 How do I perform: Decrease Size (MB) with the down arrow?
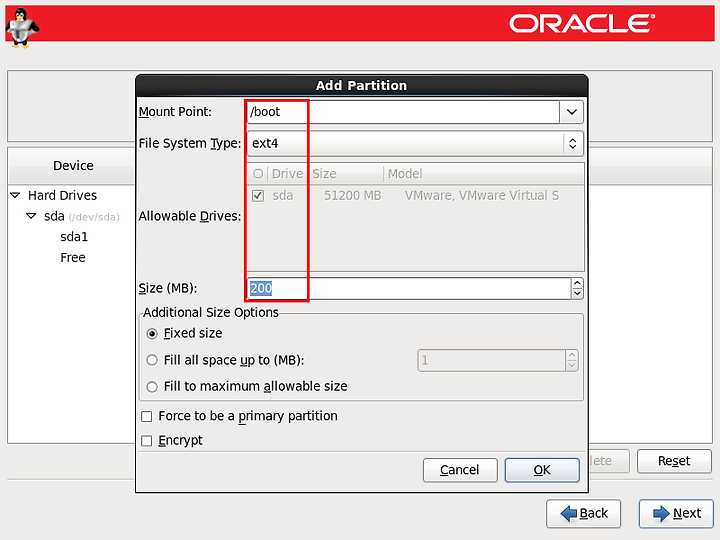point(578,294)
